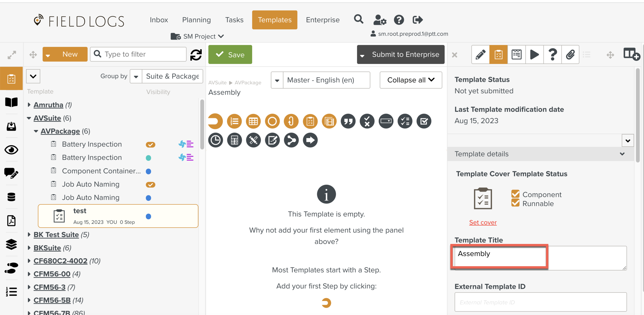The image size is (644, 315).
Task: Open the Collapse all dropdown
Action: coord(411,80)
